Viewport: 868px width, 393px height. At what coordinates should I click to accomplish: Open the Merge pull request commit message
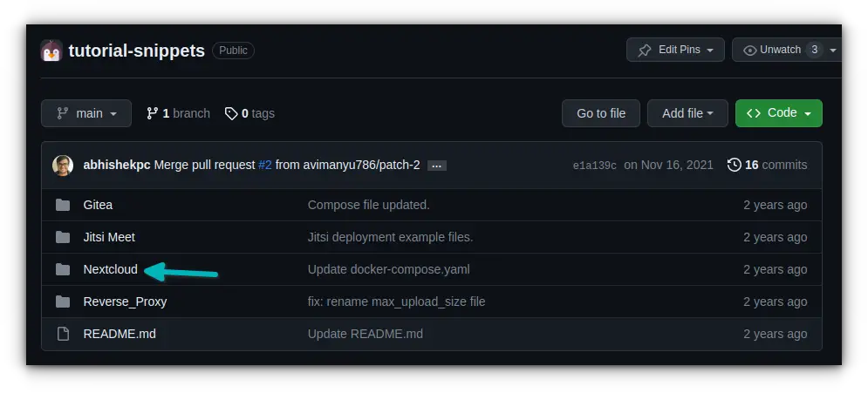coord(204,166)
